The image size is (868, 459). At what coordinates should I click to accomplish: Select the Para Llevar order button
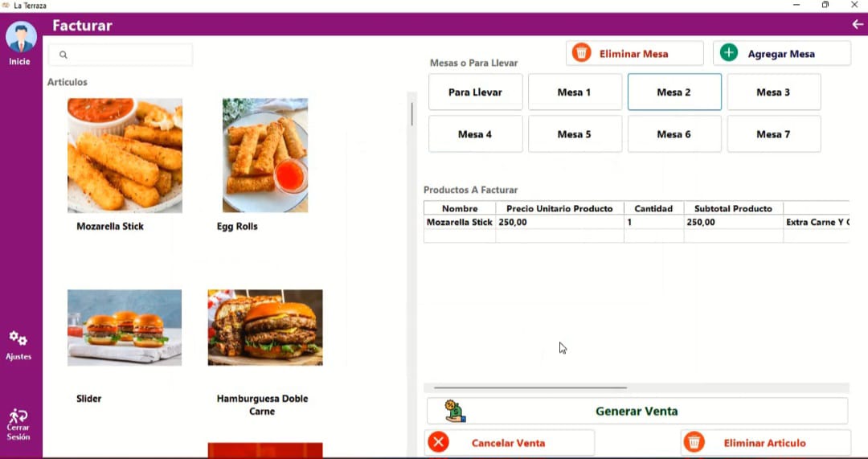(x=475, y=92)
